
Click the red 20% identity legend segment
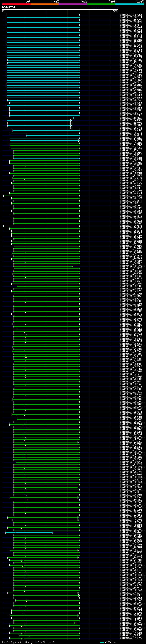point(16,4)
